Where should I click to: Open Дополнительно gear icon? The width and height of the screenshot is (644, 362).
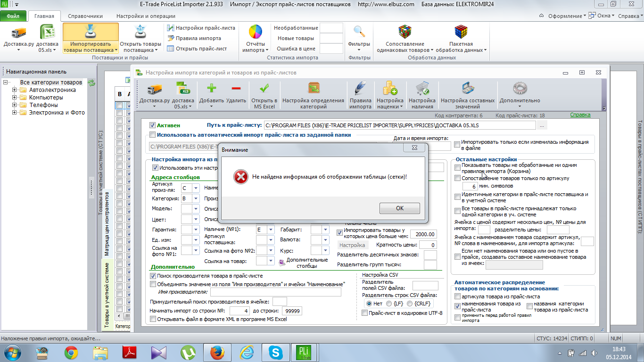tap(520, 88)
